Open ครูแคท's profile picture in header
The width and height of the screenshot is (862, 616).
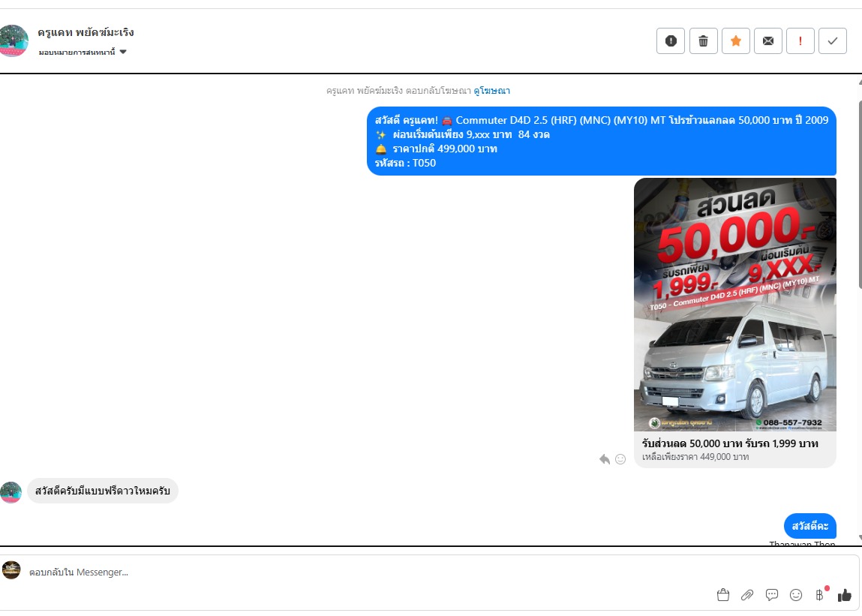coord(13,41)
